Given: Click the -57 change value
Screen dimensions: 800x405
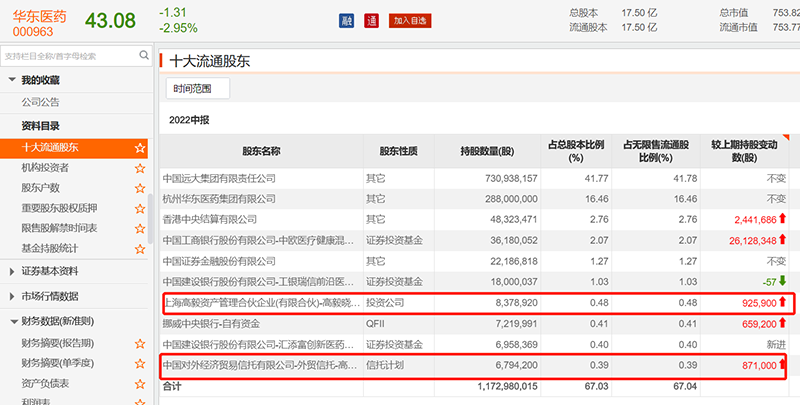Looking at the screenshot, I should (x=769, y=282).
